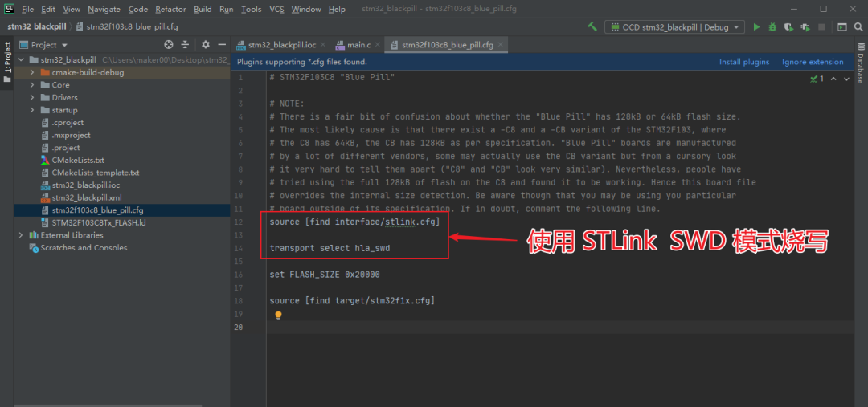The height and width of the screenshot is (407, 868).
Task: Go to next highlighted problem down arrow
Action: point(846,79)
